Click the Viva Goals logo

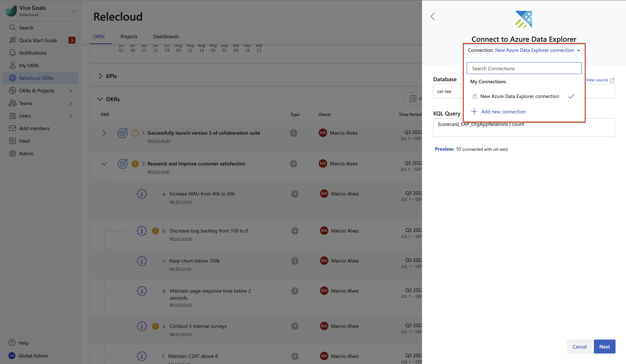[x=11, y=11]
